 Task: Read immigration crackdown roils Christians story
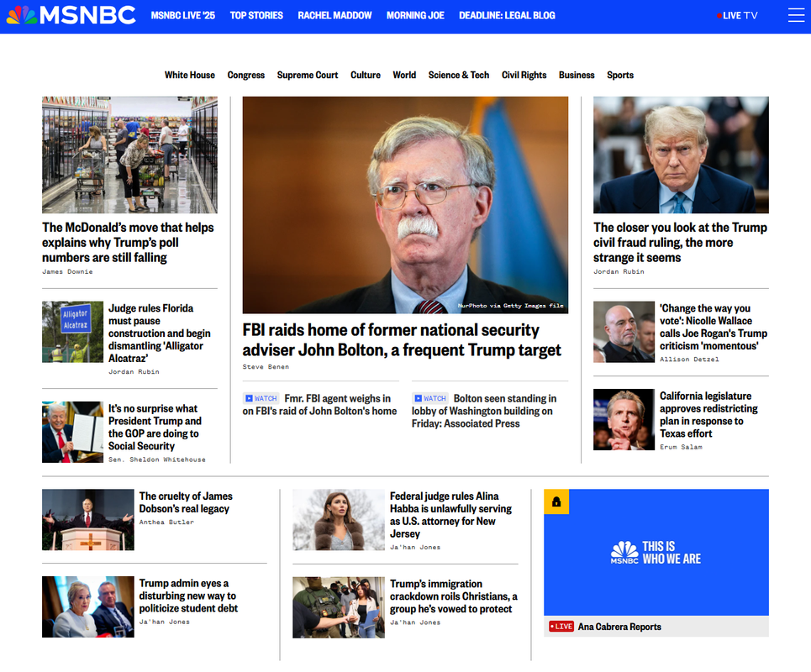454,596
